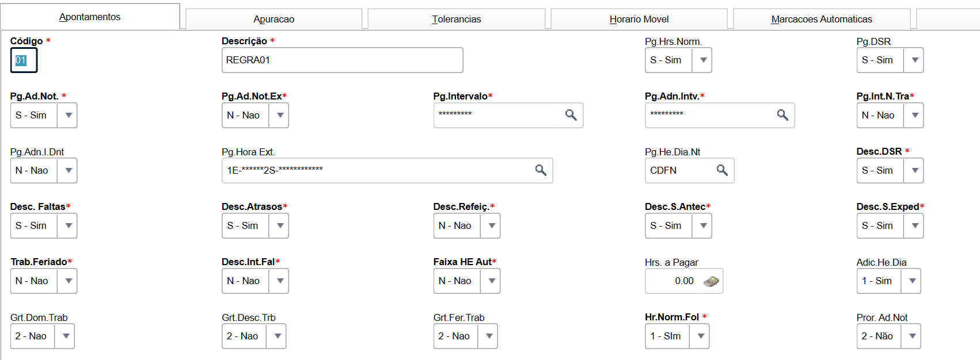Screen dimensions: 980x360
Task: Expand the Desc. Faltas combo box
Action: click(x=69, y=226)
